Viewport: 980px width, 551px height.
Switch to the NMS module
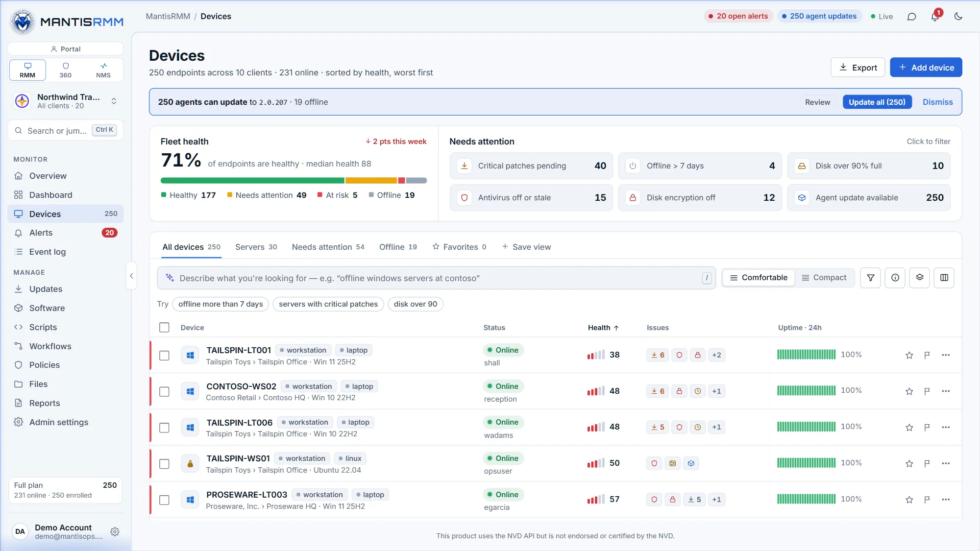pos(103,70)
